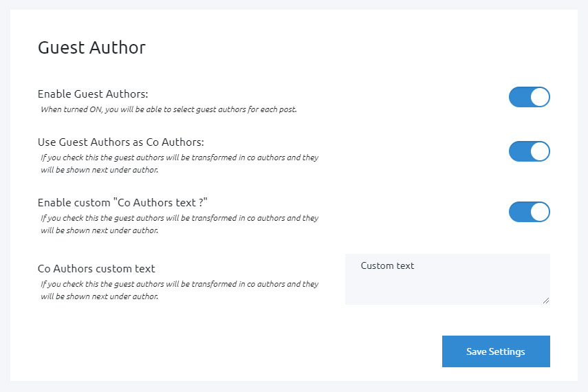Click help text under Use Guest Authors label

tap(179, 164)
